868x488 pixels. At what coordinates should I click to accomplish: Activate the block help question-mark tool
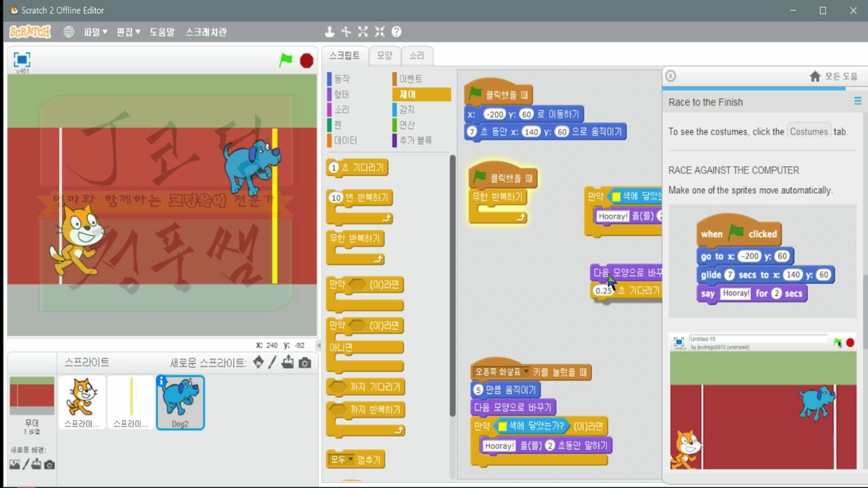point(397,32)
